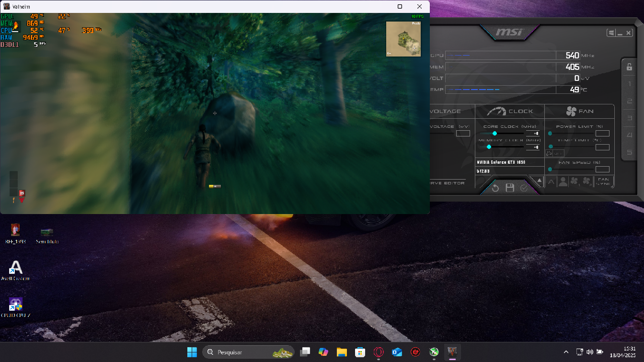The width and height of the screenshot is (644, 362).
Task: Expand the GPU selection arrow in Afterburner
Action: coord(539,182)
